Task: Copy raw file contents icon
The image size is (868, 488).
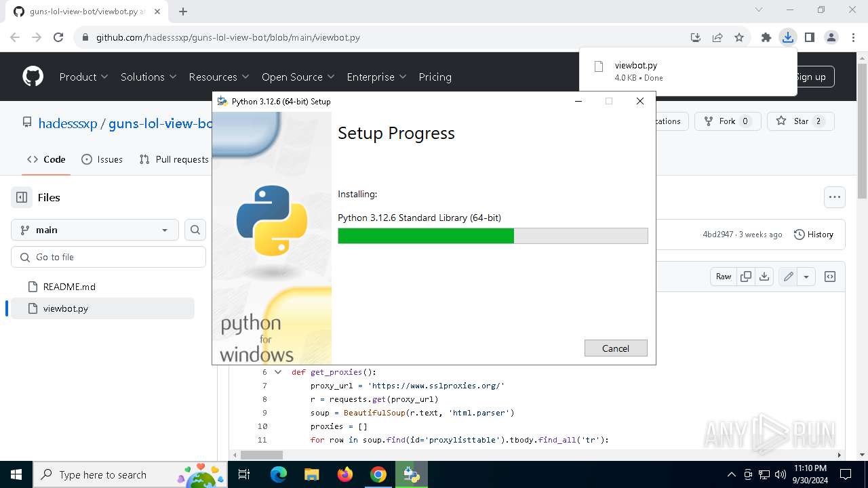Action: tap(746, 277)
